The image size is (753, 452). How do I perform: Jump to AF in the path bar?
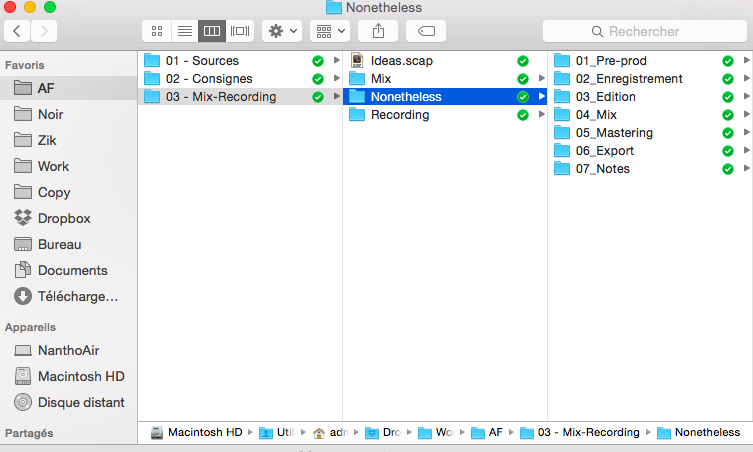click(486, 432)
